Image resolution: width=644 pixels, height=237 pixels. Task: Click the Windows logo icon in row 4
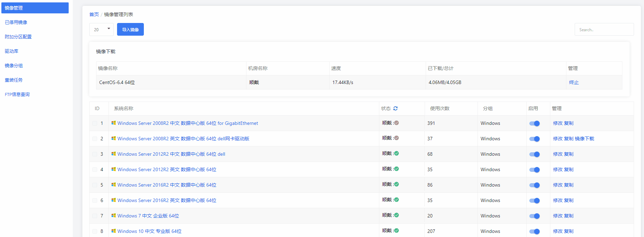114,169
